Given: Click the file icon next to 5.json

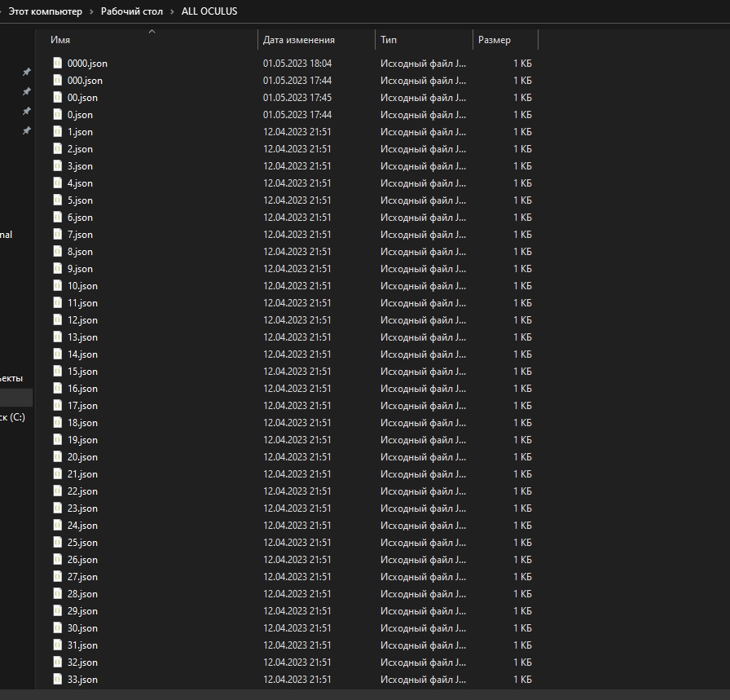Looking at the screenshot, I should [58, 200].
